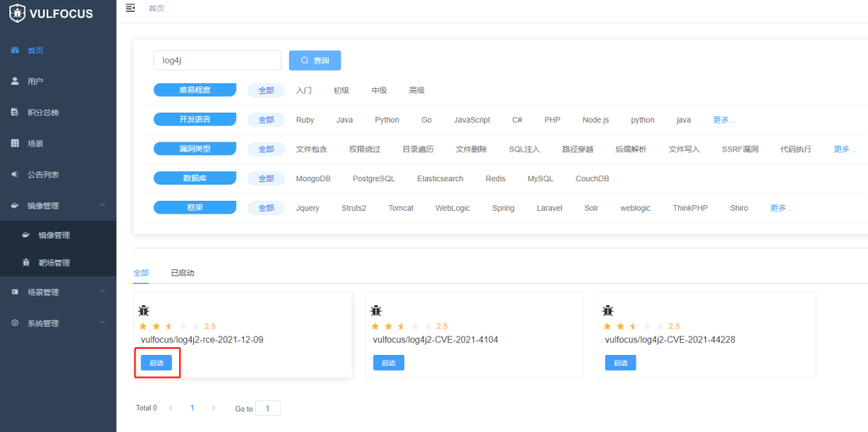Click the VULFOCUS shield logo

(17, 13)
